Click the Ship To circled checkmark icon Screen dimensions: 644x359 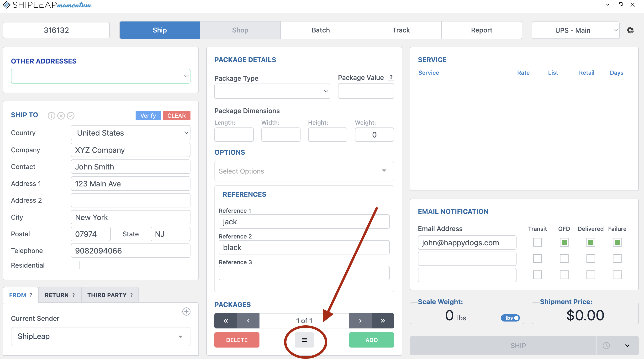pyautogui.click(x=71, y=116)
